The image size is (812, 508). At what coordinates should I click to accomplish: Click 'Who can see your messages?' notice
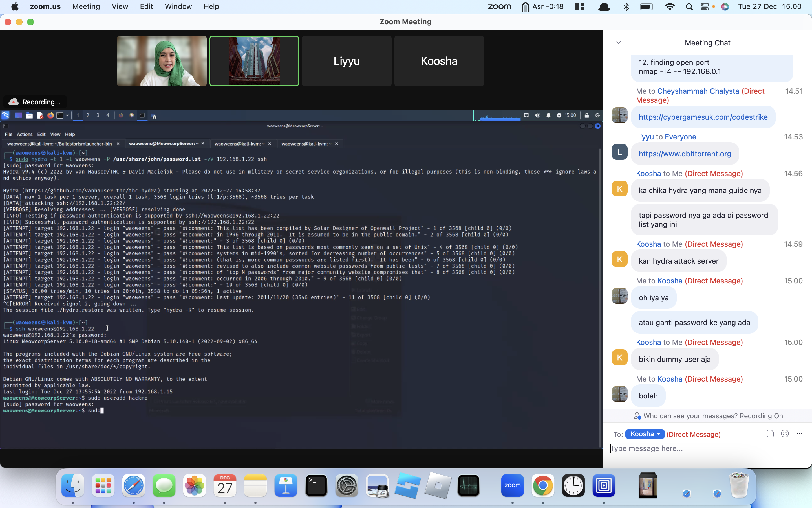point(708,416)
